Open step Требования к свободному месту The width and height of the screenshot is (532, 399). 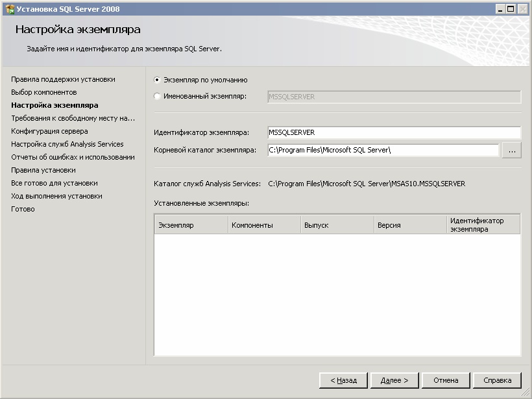click(x=73, y=118)
